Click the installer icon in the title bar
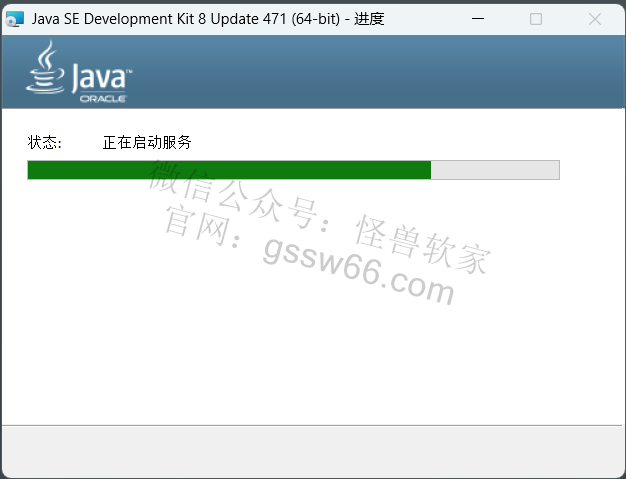626x479 pixels. (x=15, y=19)
